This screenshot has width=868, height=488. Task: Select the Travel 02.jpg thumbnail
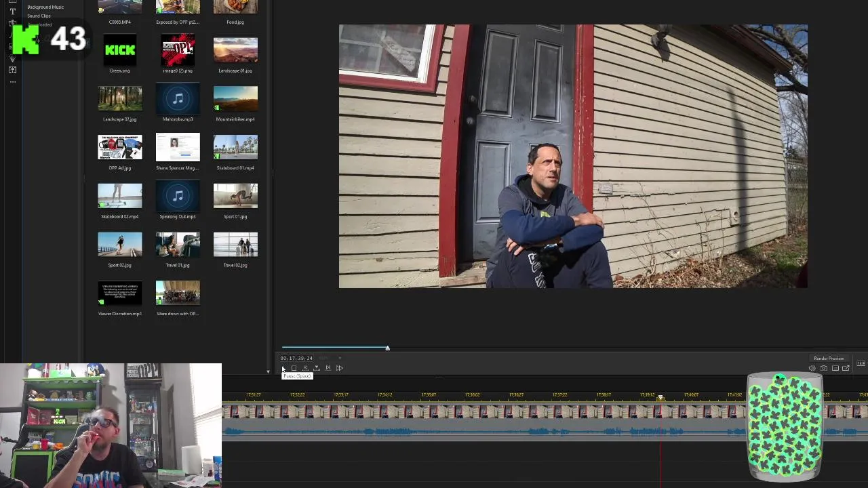235,245
